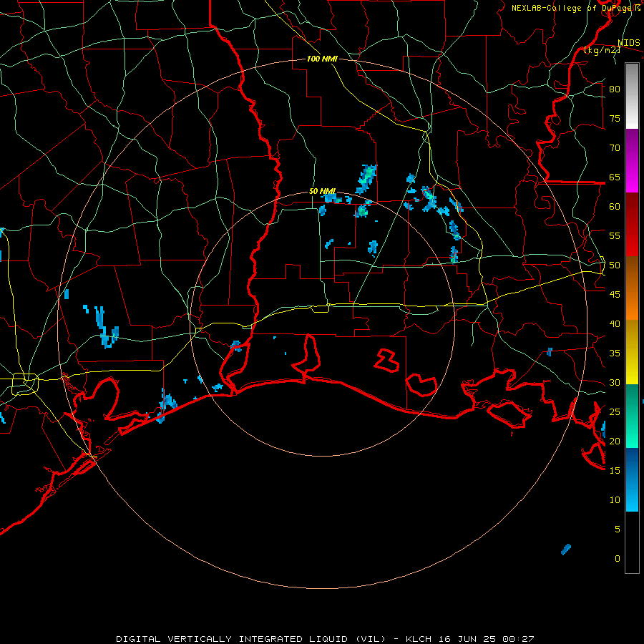Select the 45 value on the color scale

[615, 295]
